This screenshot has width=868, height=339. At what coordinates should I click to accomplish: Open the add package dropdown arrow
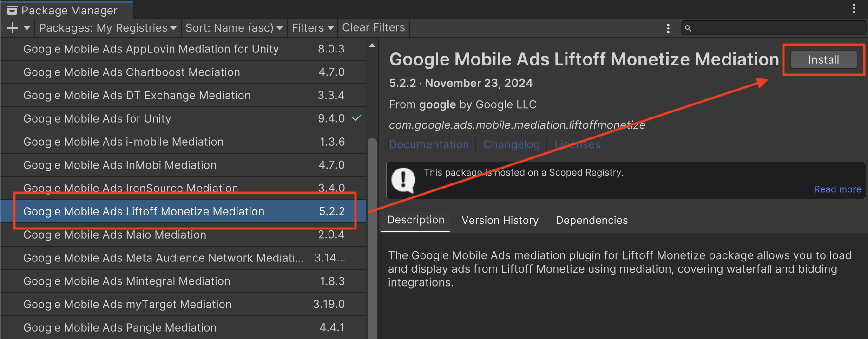point(27,28)
